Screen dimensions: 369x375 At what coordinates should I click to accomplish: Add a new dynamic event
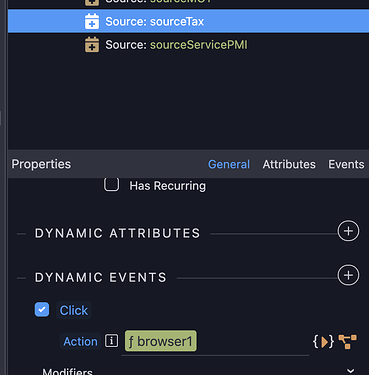348,275
